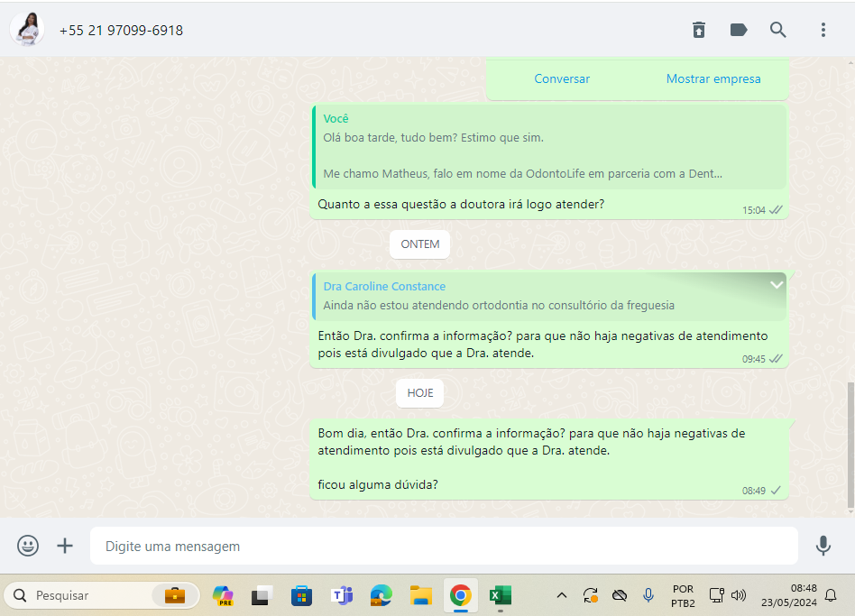
Task: Click the chat vertical scrollbar thumb
Action: click(850, 446)
